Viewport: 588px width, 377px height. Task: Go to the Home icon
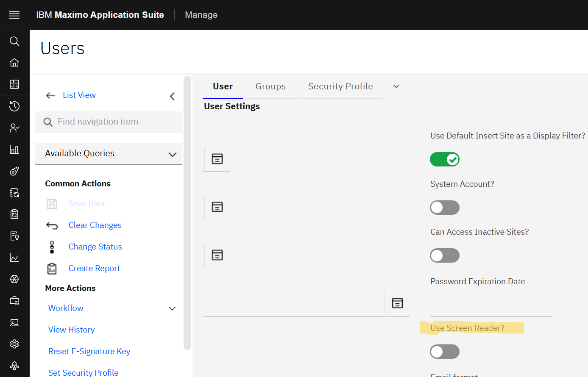[x=14, y=63]
